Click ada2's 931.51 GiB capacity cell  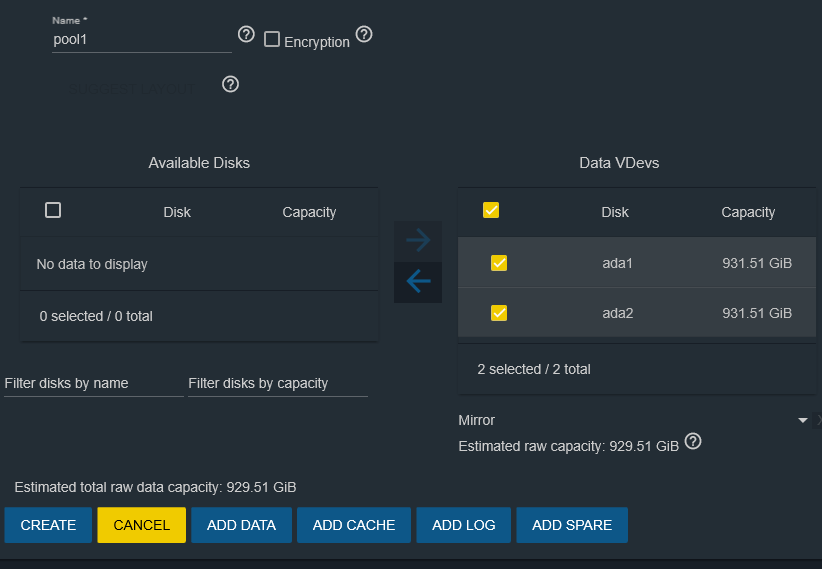[x=757, y=313]
